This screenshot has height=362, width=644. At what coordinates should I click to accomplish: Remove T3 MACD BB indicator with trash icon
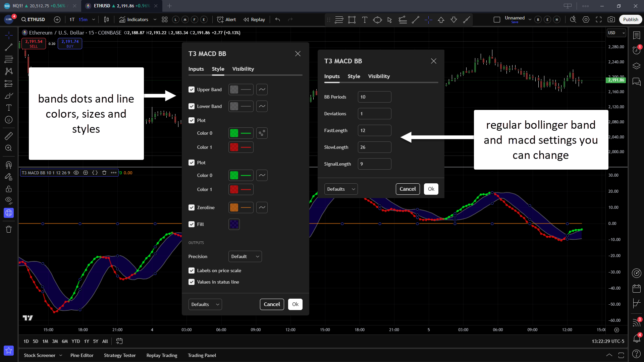pos(104,173)
